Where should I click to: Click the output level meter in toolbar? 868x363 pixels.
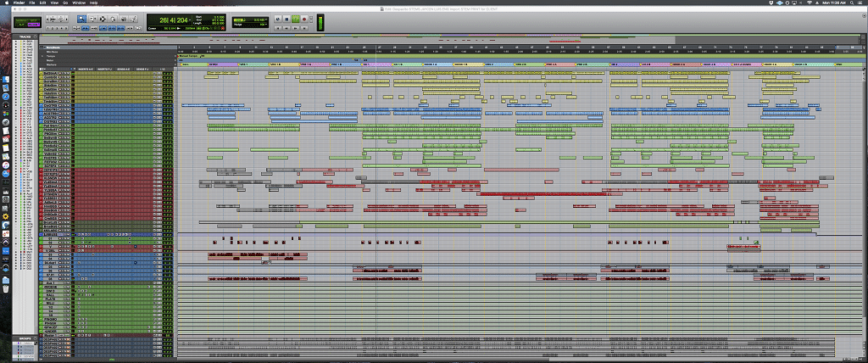click(320, 21)
